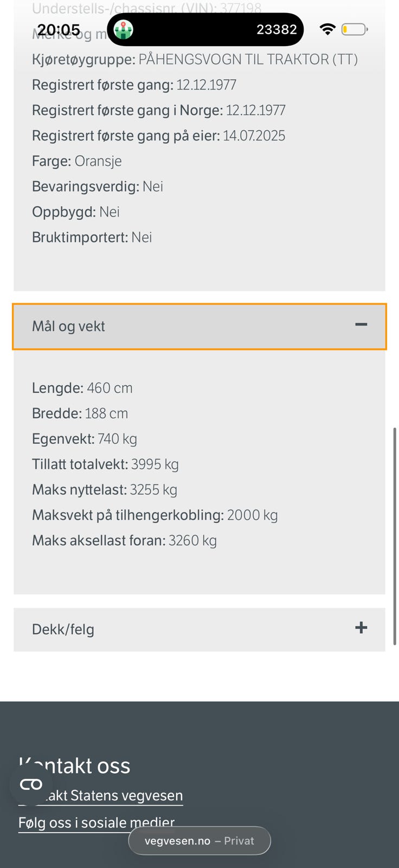The height and width of the screenshot is (868, 399).
Task: Click the page scrollbar on right edge
Action: pos(395,536)
